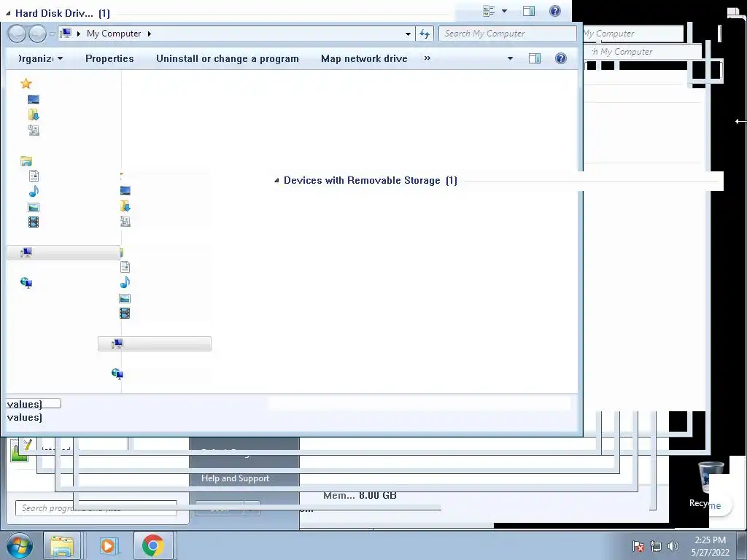Refresh the My Computer address bar
The image size is (747, 560).
[425, 34]
